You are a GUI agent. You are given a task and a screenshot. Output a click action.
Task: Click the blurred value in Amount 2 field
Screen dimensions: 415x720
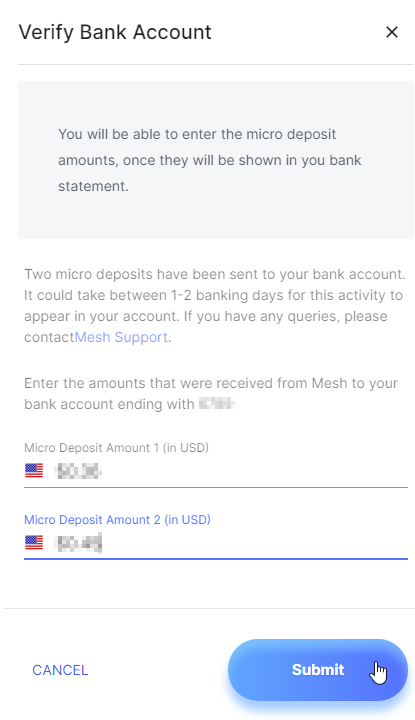pyautogui.click(x=78, y=543)
